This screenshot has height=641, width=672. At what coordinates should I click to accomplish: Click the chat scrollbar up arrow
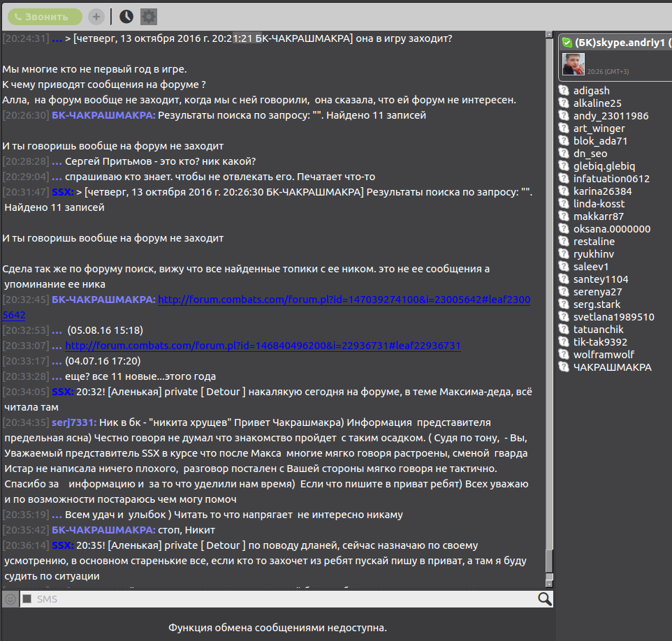click(549, 34)
